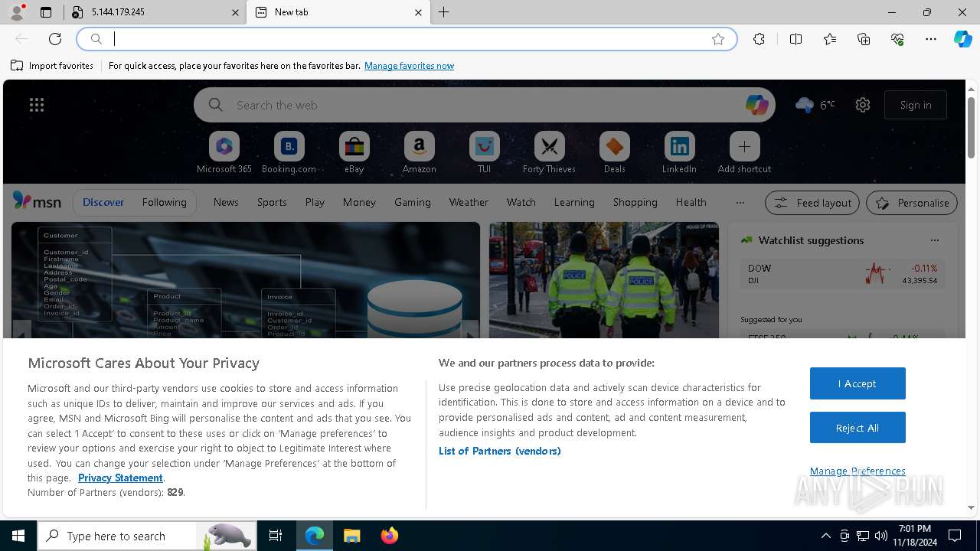Open the browser profile icon
This screenshot has width=980, height=551.
click(x=17, y=12)
